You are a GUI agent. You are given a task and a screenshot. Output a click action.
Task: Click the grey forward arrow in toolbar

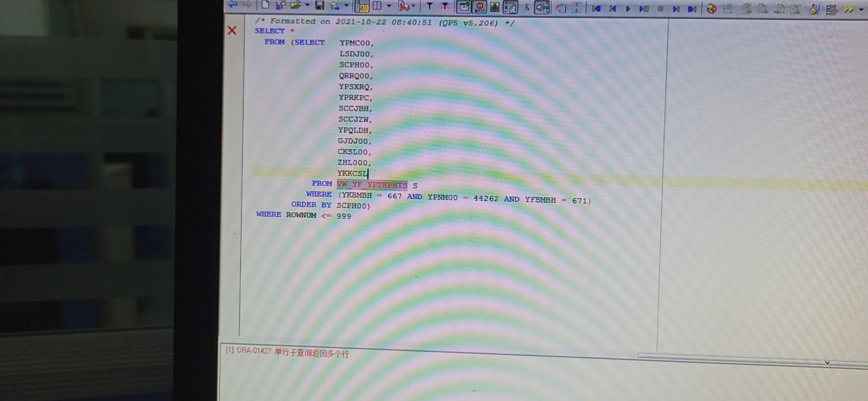[247, 5]
